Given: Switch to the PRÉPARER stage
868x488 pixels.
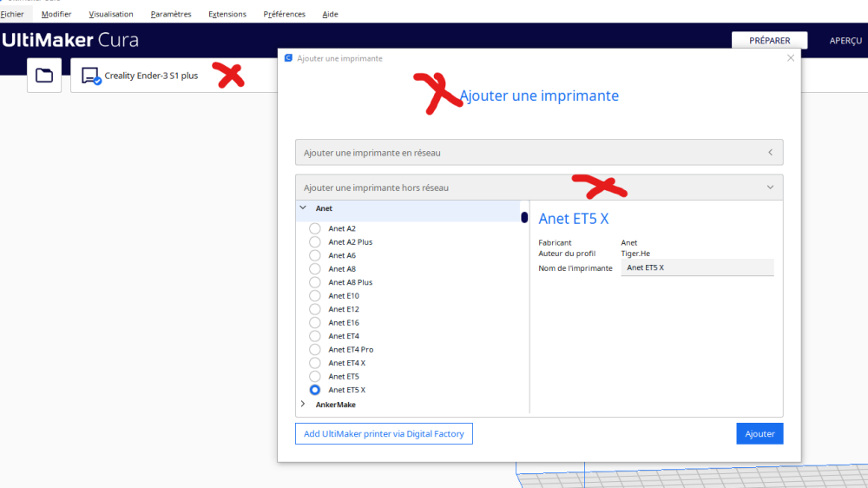Looking at the screenshot, I should point(769,41).
